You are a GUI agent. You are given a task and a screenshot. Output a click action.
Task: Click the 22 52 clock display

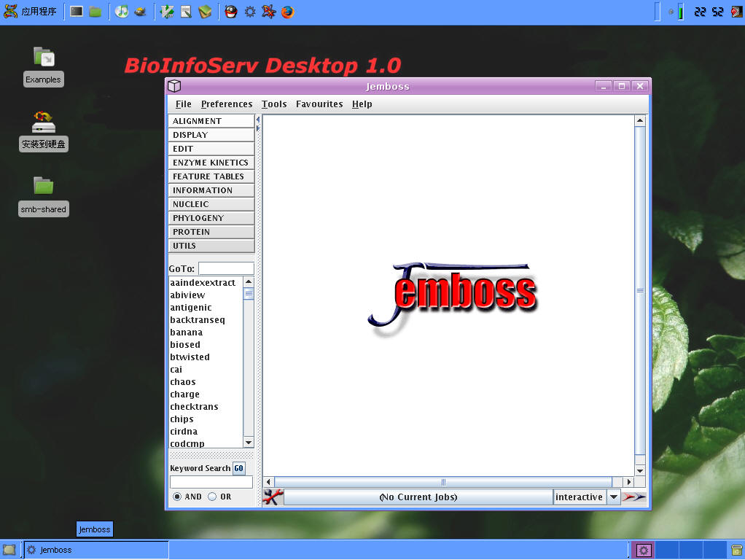coord(709,12)
